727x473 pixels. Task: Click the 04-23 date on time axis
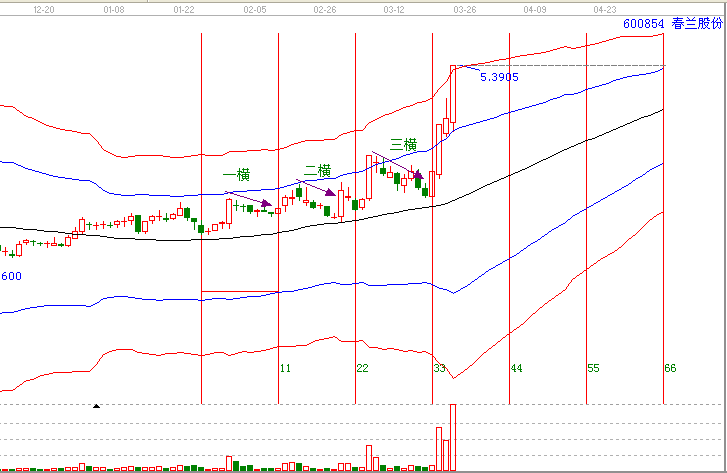point(604,8)
